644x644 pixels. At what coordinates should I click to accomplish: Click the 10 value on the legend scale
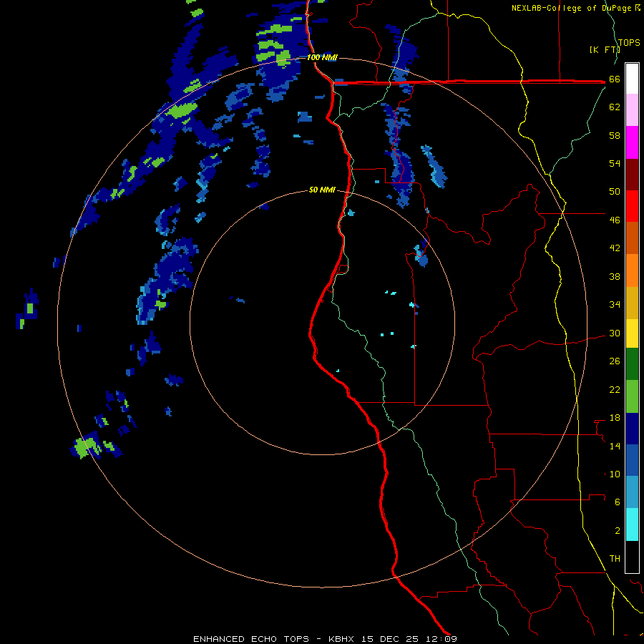[x=615, y=474]
